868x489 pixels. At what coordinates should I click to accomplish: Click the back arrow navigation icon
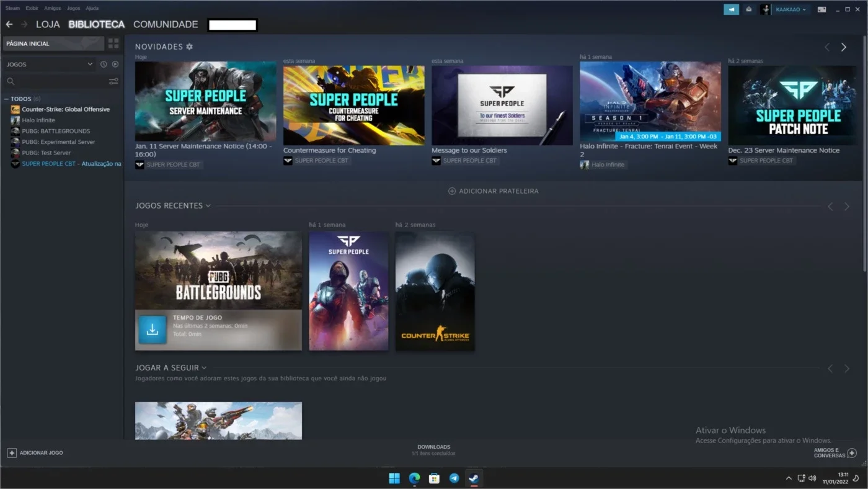point(9,24)
